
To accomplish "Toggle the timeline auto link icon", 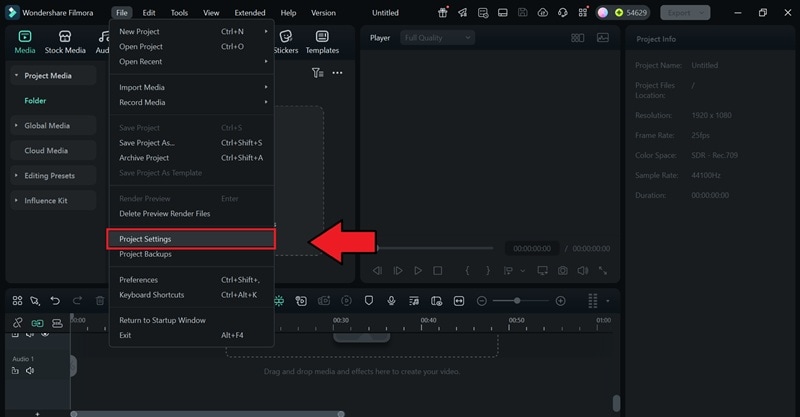I will pos(37,323).
